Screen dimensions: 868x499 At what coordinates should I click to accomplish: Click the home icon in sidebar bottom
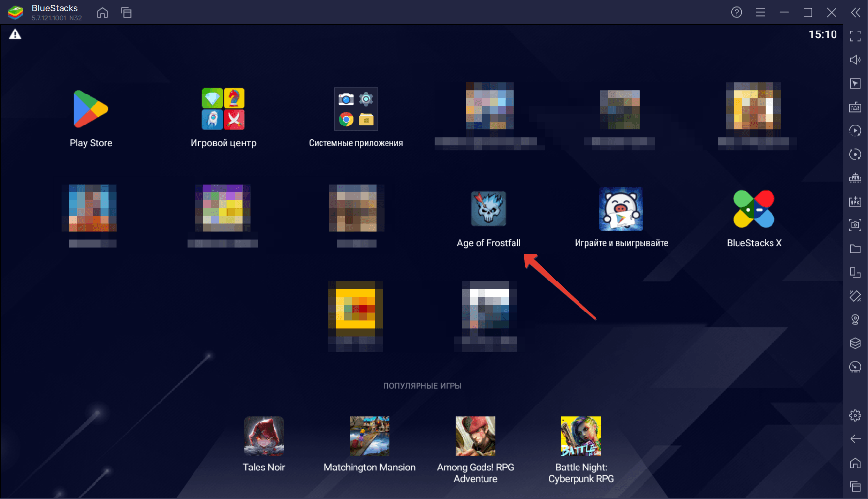coord(855,463)
